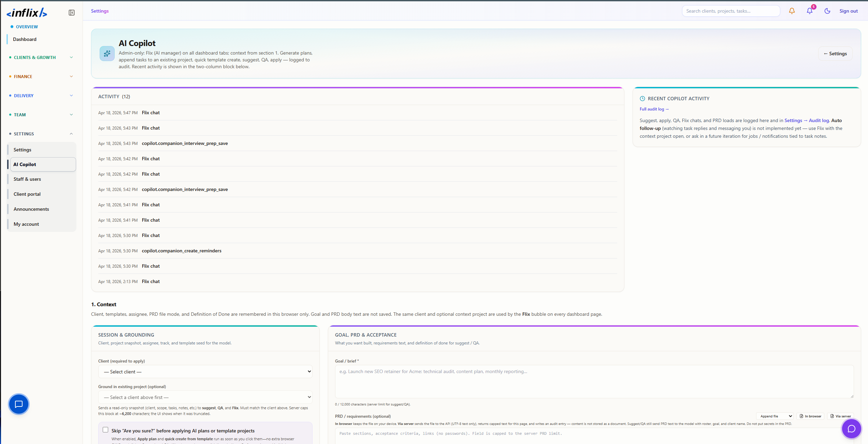The height and width of the screenshot is (444, 868).
Task: Click the 1. Context heading
Action: [x=104, y=304]
